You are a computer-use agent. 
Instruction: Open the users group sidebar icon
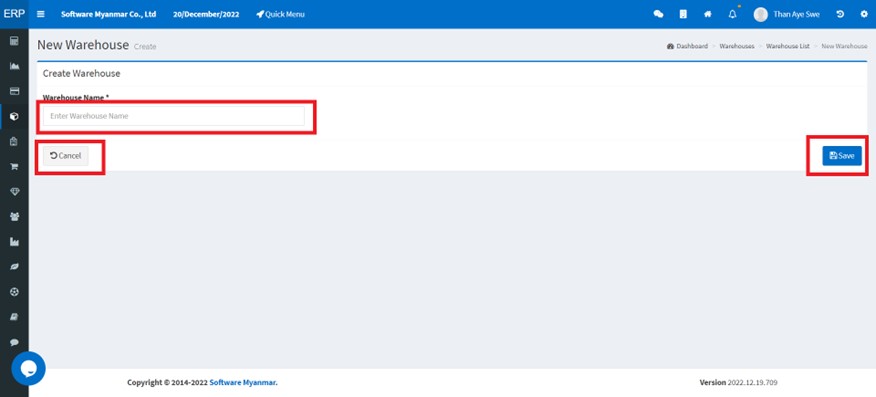[x=15, y=217]
